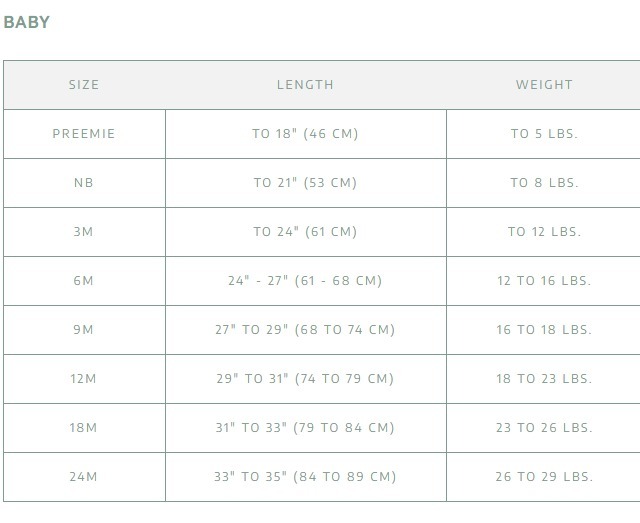Click the TO 5 LBS. weight cell

tap(544, 134)
